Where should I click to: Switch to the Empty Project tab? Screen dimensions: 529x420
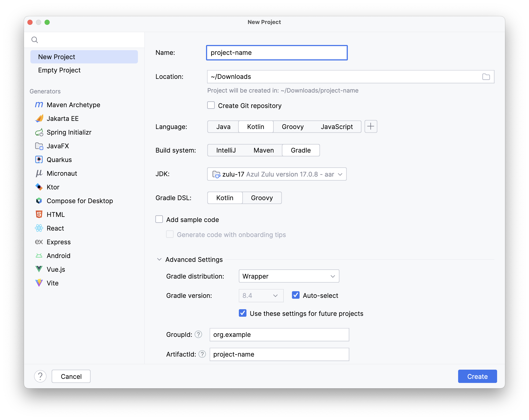(x=59, y=70)
